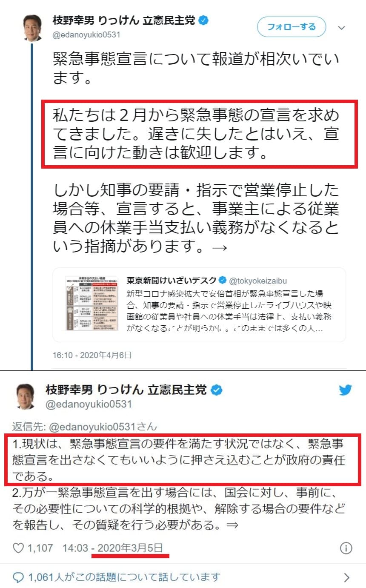Click the フォローする follow button

291,27
